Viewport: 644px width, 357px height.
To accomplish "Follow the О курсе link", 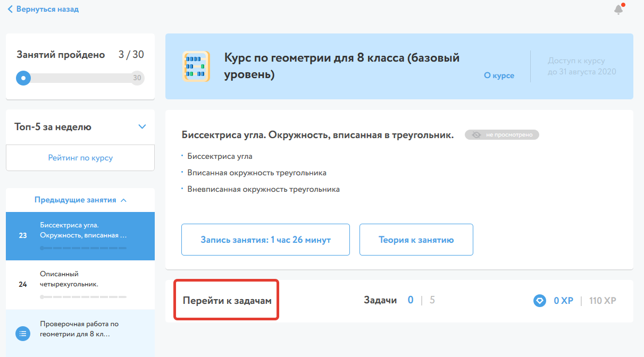I will 499,75.
